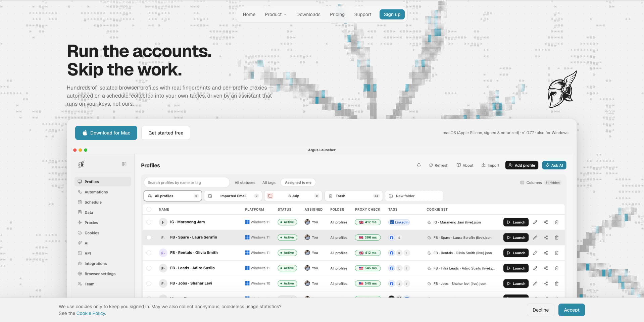
Task: Check the FB Rentals Olivia Smith row
Action: [149, 253]
